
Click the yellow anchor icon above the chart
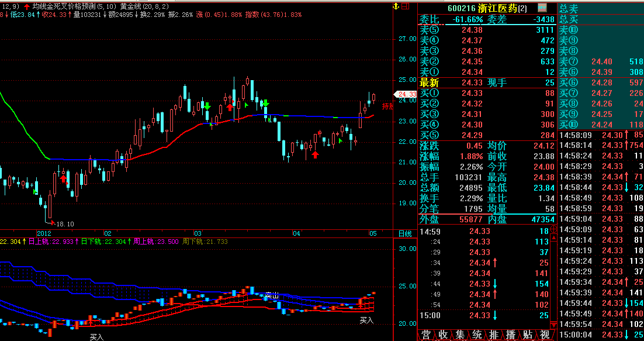coord(396,6)
